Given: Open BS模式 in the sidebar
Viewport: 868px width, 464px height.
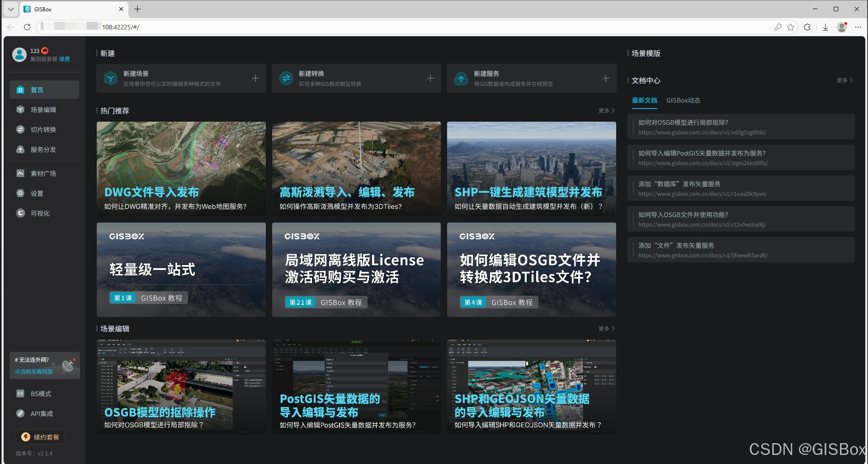Looking at the screenshot, I should (x=44, y=393).
